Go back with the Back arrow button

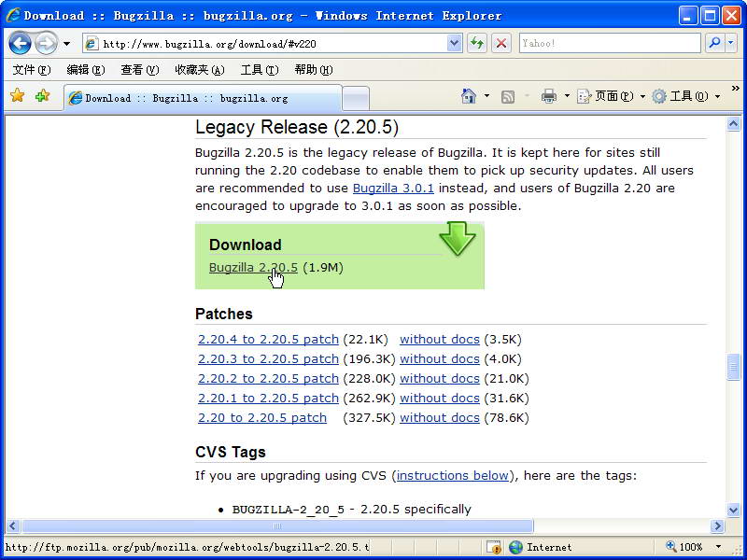pos(20,44)
